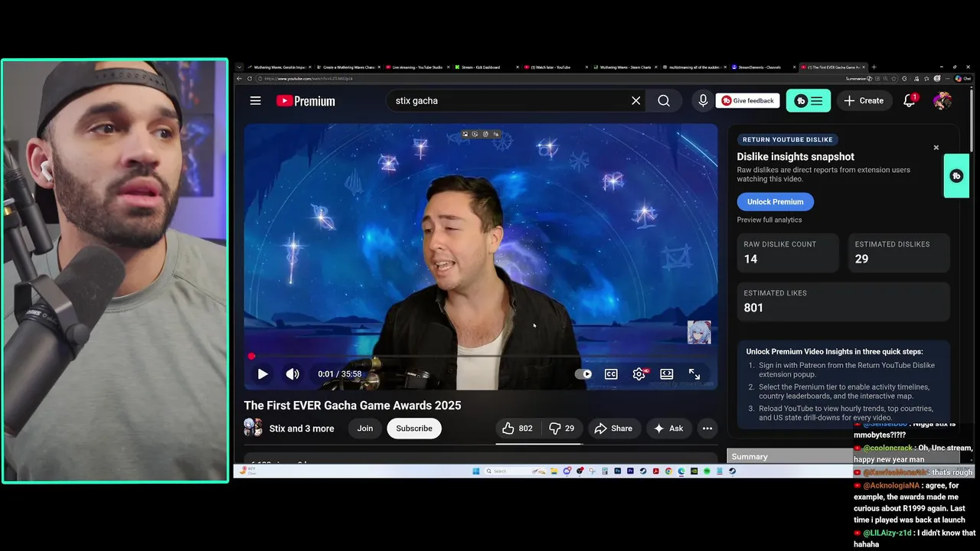Image resolution: width=980 pixels, height=551 pixels.
Task: Run search with the magnifier button
Action: pyautogui.click(x=664, y=101)
